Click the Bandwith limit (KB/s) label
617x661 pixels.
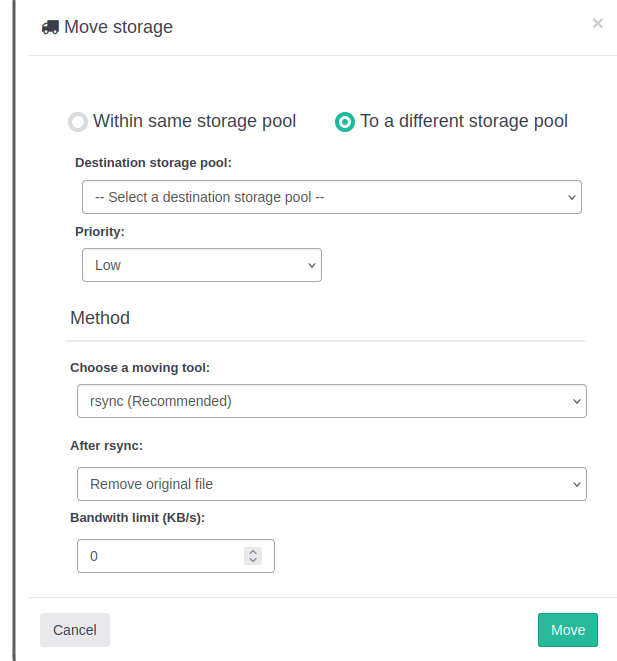[x=137, y=518]
